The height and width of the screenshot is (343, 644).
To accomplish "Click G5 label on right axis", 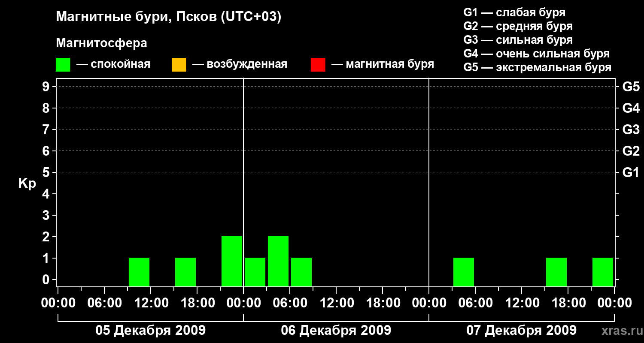I will pyautogui.click(x=631, y=87).
